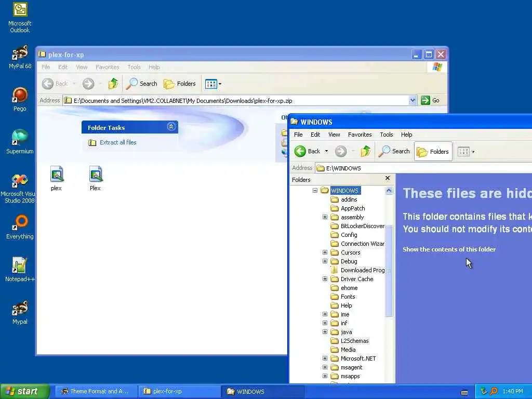The height and width of the screenshot is (399, 532).
Task: Open Tools menu in plex-for-xp window
Action: 134,67
